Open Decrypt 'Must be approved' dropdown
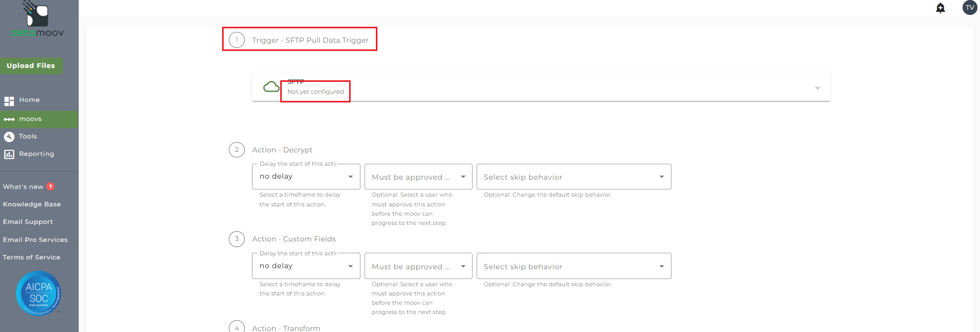980x332 pixels. point(418,177)
